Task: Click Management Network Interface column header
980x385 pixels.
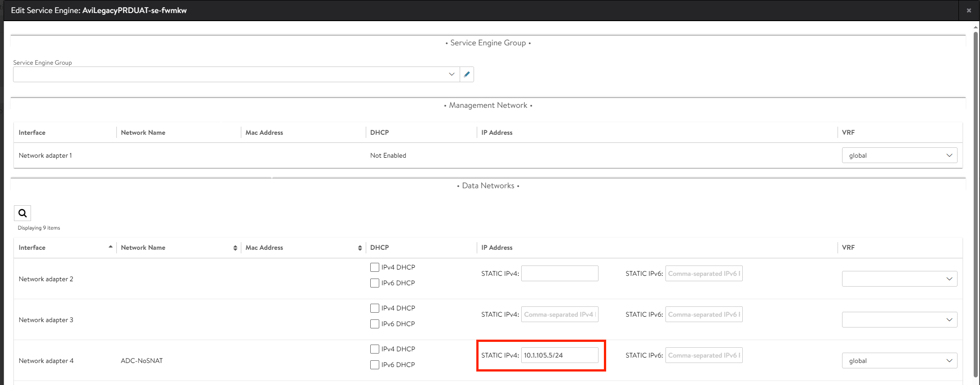Action: tap(32, 133)
